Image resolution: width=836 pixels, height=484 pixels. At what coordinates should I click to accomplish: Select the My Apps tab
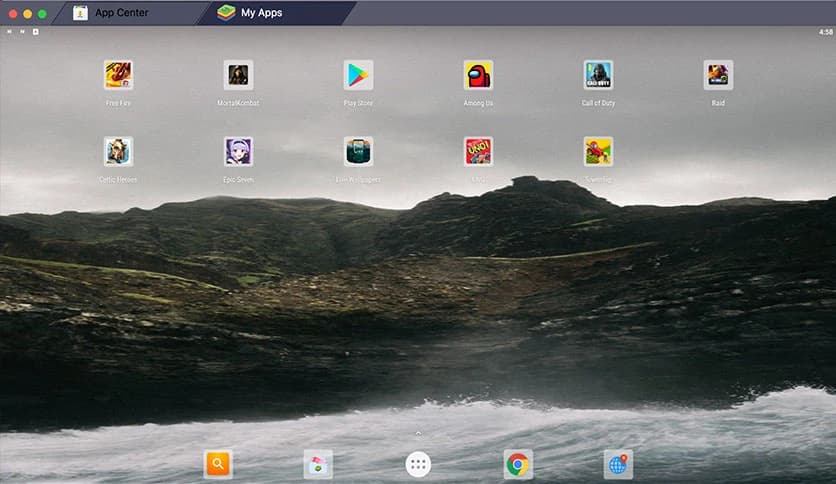[262, 13]
